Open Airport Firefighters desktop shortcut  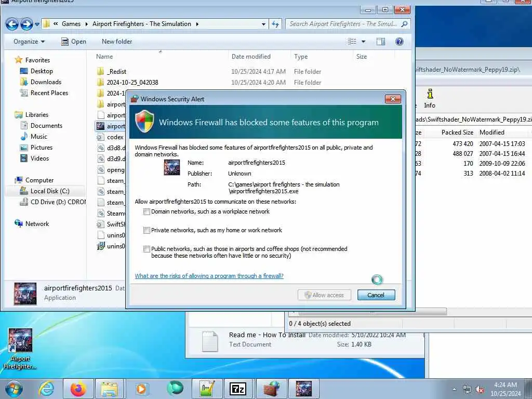(20, 349)
